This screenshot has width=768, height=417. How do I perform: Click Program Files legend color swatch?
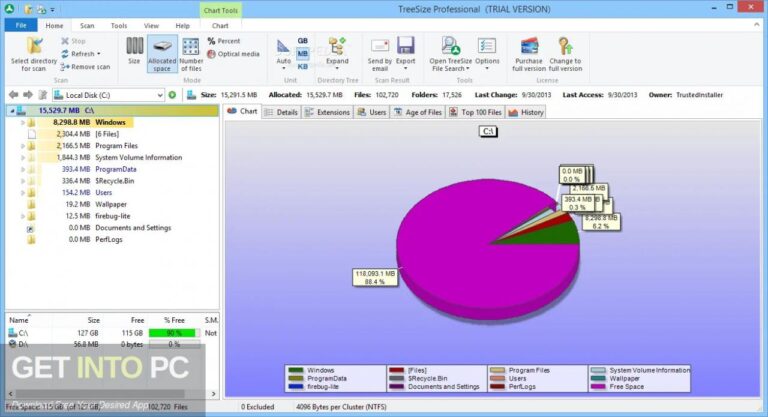[x=497, y=370]
